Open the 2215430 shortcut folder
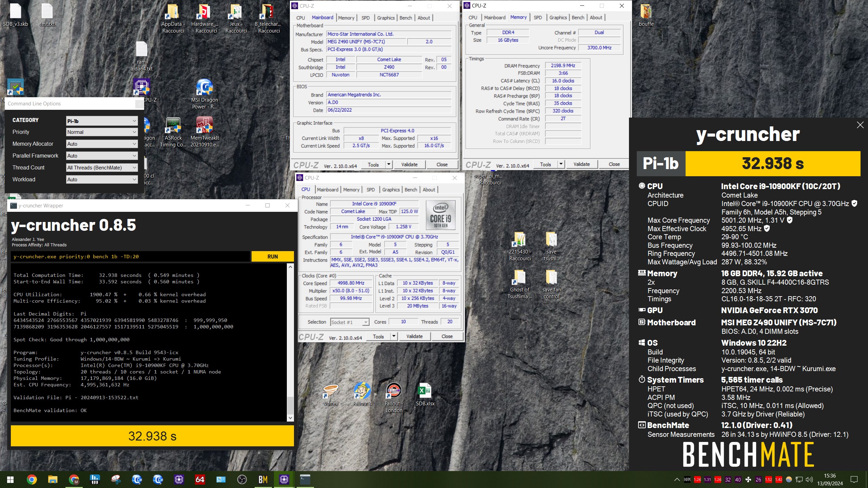Image resolution: width=868 pixels, height=488 pixels. [520, 246]
